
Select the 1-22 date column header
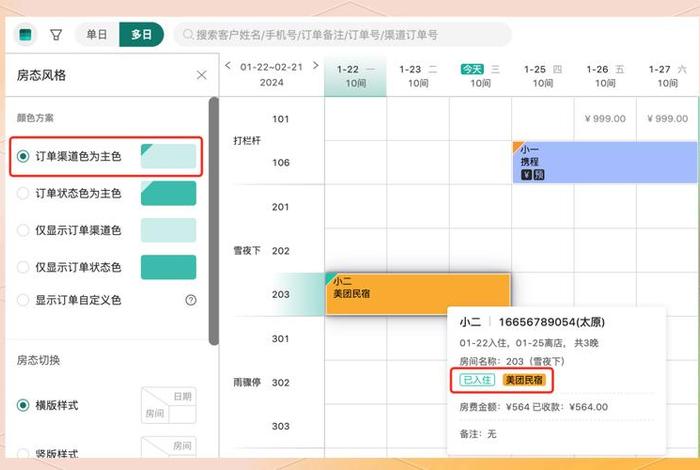point(355,76)
